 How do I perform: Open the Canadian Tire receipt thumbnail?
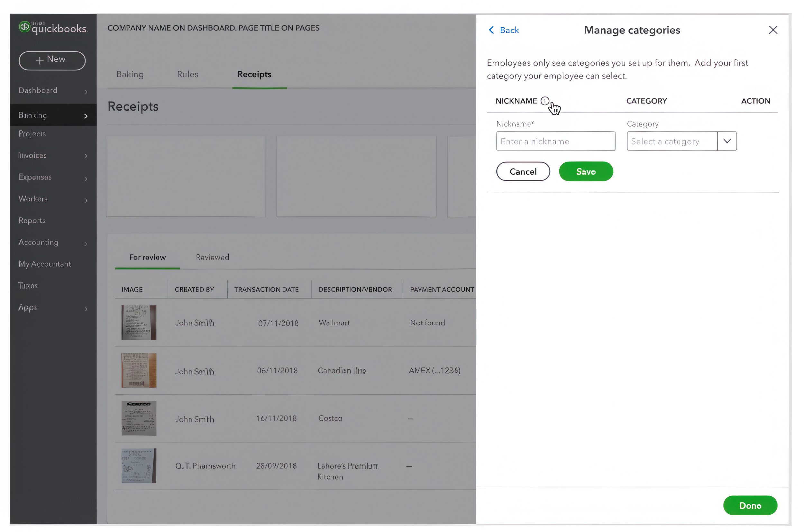139,370
